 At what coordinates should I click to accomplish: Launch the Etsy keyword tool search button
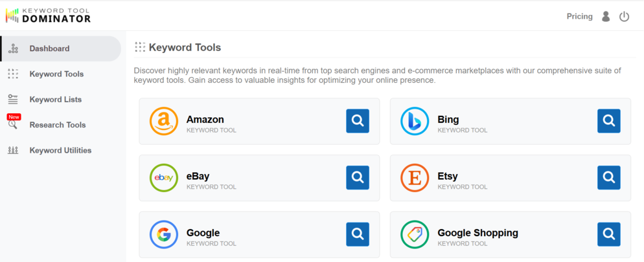tap(608, 177)
